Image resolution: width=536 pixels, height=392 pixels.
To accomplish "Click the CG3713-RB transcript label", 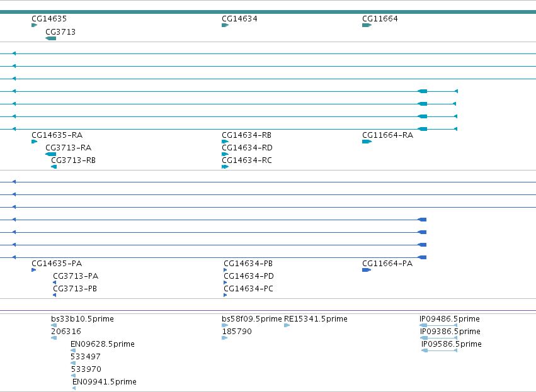I will (x=74, y=160).
